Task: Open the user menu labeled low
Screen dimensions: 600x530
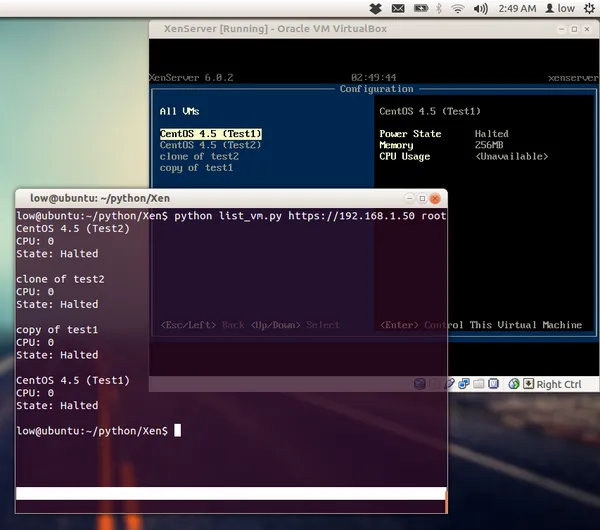Action: (560, 8)
